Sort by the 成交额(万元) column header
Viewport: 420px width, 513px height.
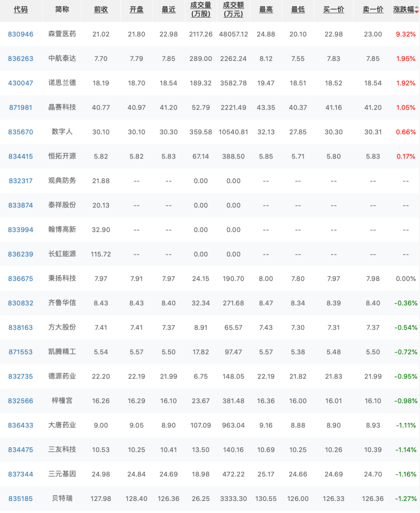coord(233,9)
